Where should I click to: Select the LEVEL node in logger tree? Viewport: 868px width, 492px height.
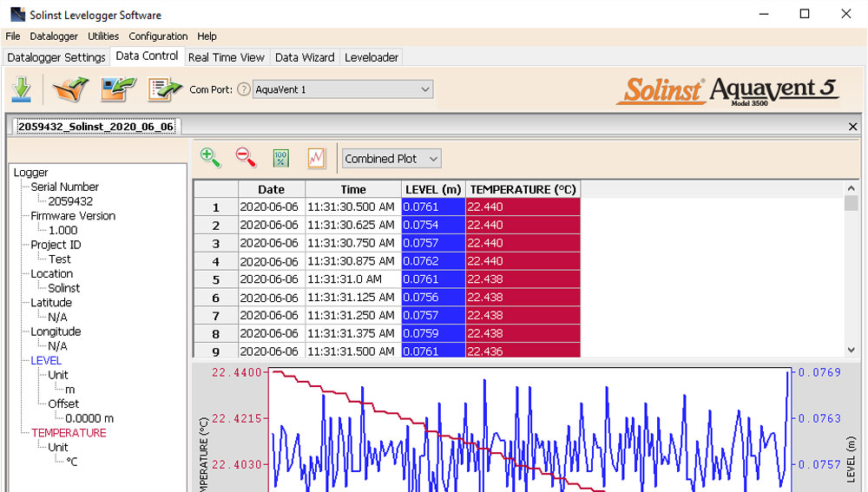click(46, 360)
